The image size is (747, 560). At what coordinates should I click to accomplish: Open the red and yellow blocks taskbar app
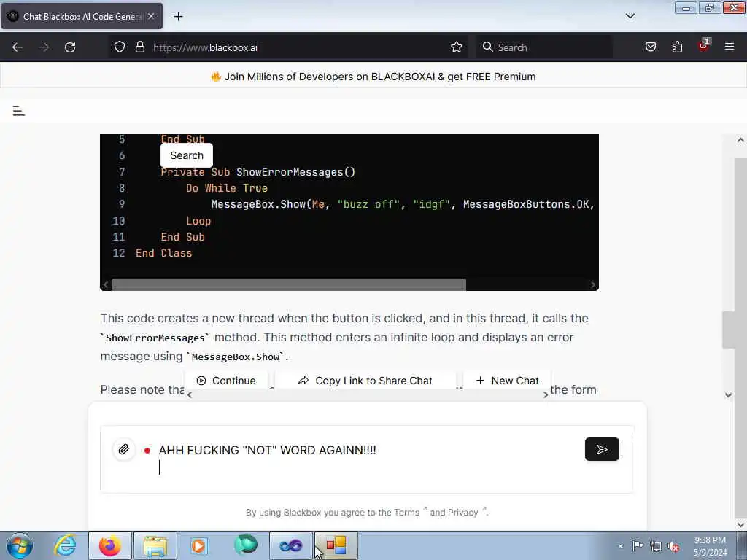(x=336, y=545)
